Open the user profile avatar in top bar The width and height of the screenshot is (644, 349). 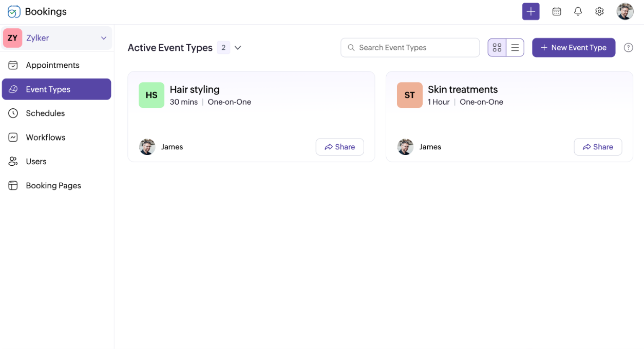[625, 11]
